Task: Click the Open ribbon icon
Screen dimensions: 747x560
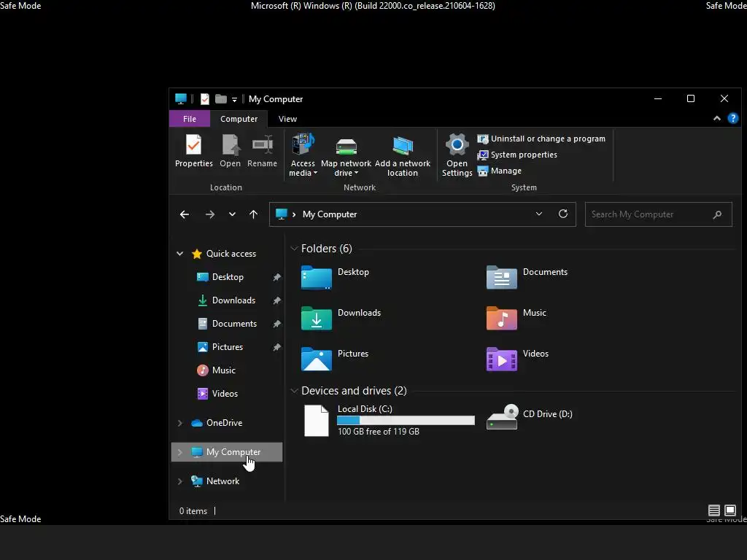Action: (230, 150)
